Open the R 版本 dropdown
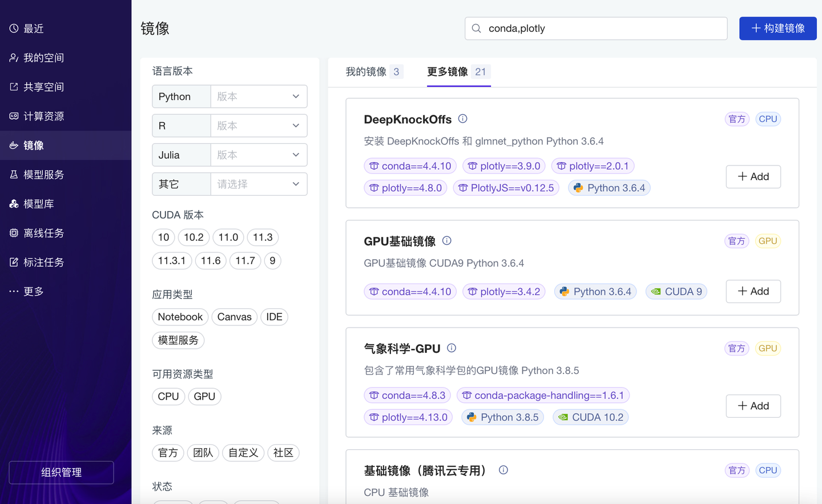Image resolution: width=822 pixels, height=504 pixels. pos(259,126)
